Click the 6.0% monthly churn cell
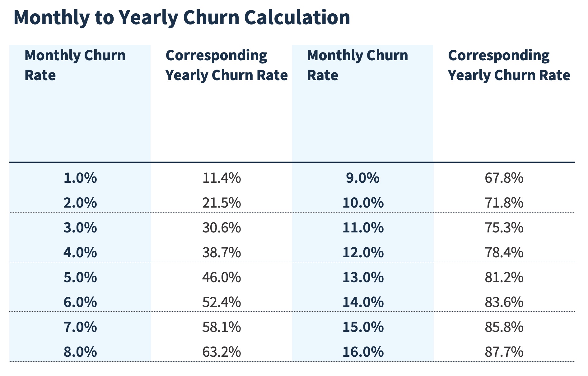This screenshot has height=376, width=588. [80, 302]
